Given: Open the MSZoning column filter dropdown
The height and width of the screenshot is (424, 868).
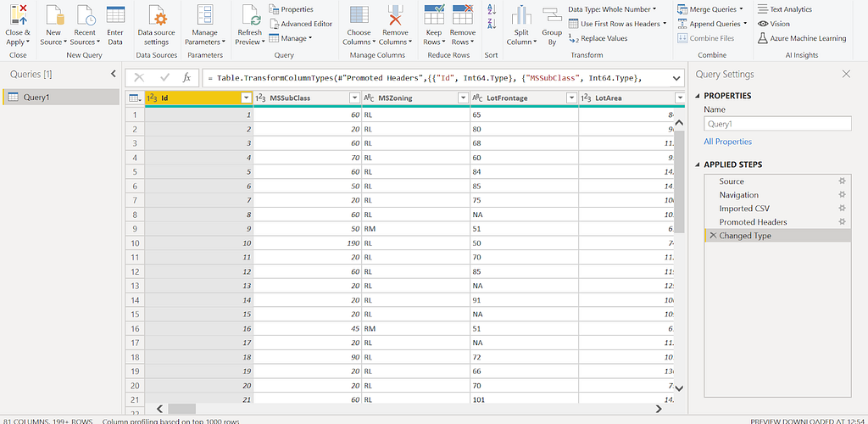Looking at the screenshot, I should pos(464,98).
